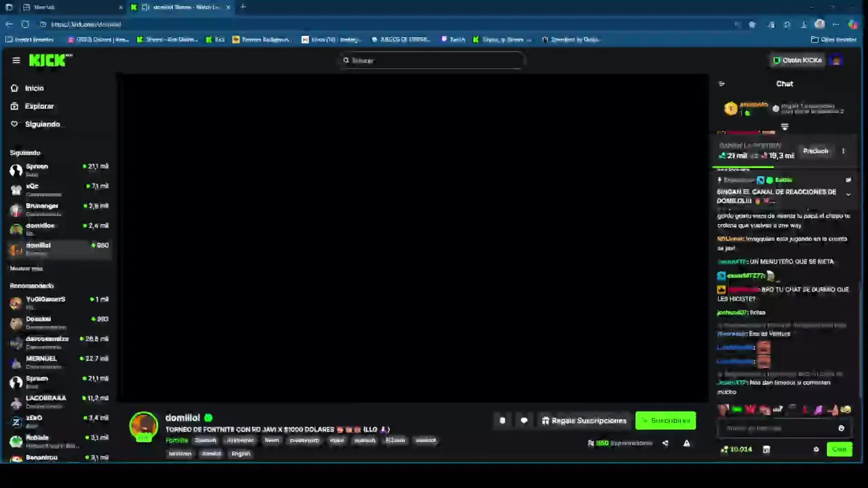
Task: Open chat settings gear icon
Action: click(816, 449)
